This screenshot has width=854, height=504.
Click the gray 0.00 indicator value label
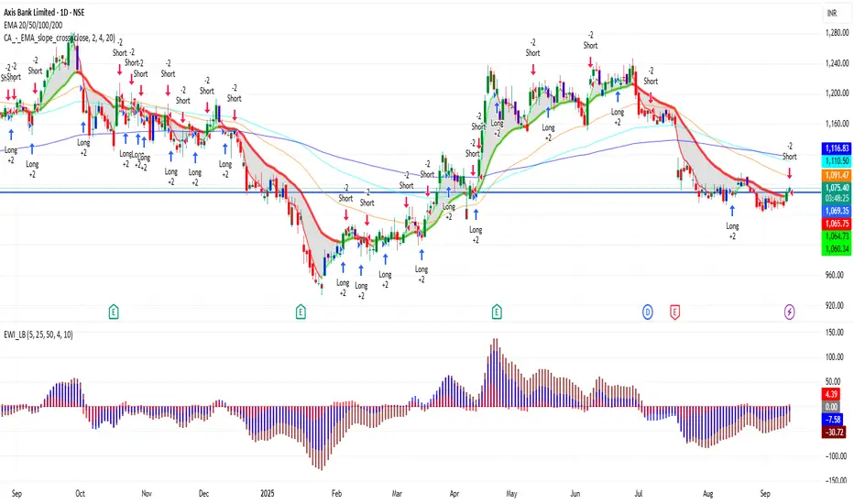coord(831,407)
